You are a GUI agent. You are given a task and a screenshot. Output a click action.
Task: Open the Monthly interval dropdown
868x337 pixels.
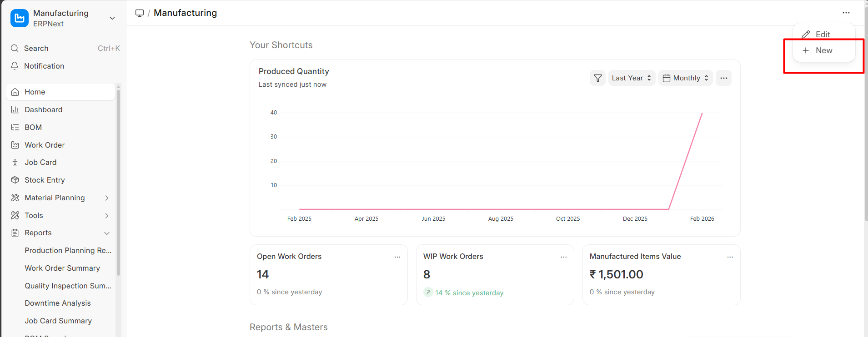click(685, 78)
